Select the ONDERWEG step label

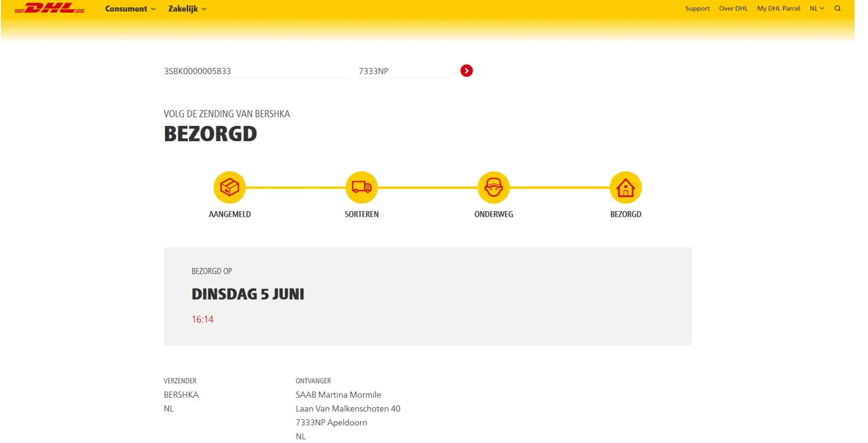[494, 214]
